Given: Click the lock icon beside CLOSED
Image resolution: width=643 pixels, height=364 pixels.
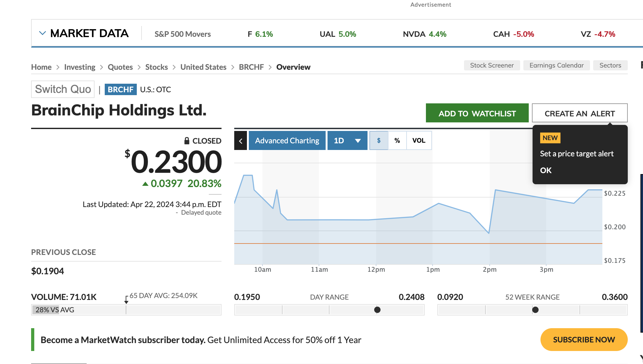Looking at the screenshot, I should [x=187, y=140].
